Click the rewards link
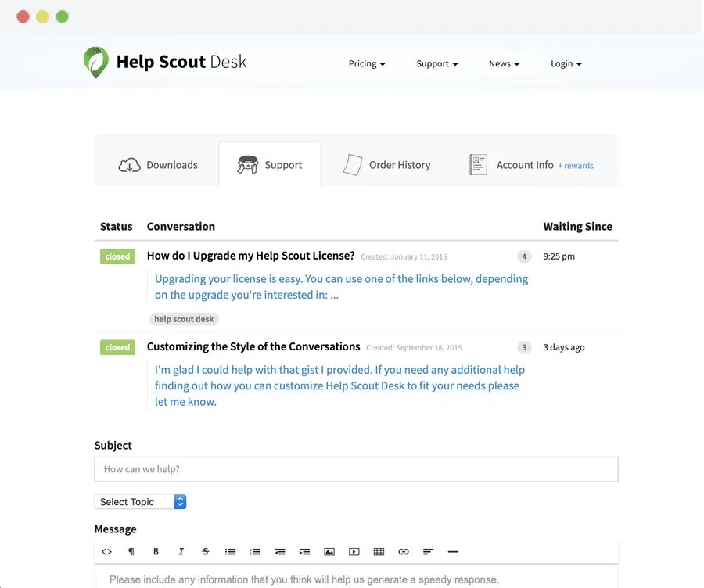Viewport: 704px width, 588px height. click(576, 166)
